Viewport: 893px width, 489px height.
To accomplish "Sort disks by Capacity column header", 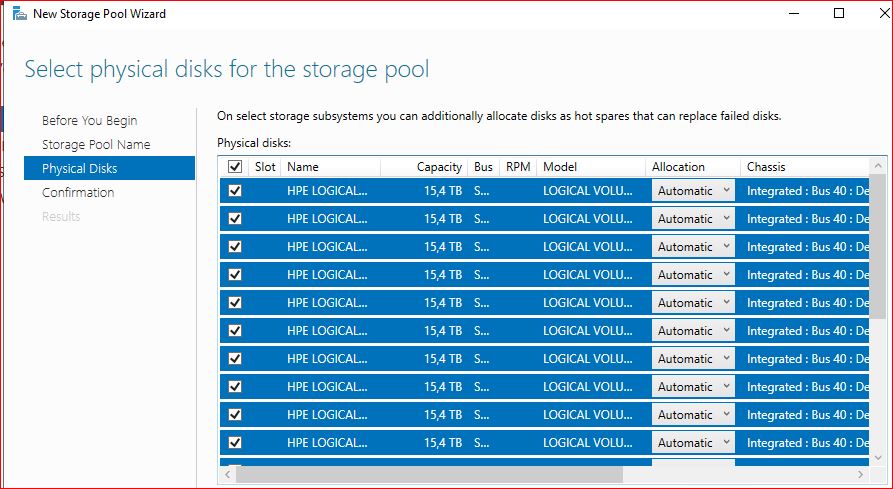I will 439,167.
